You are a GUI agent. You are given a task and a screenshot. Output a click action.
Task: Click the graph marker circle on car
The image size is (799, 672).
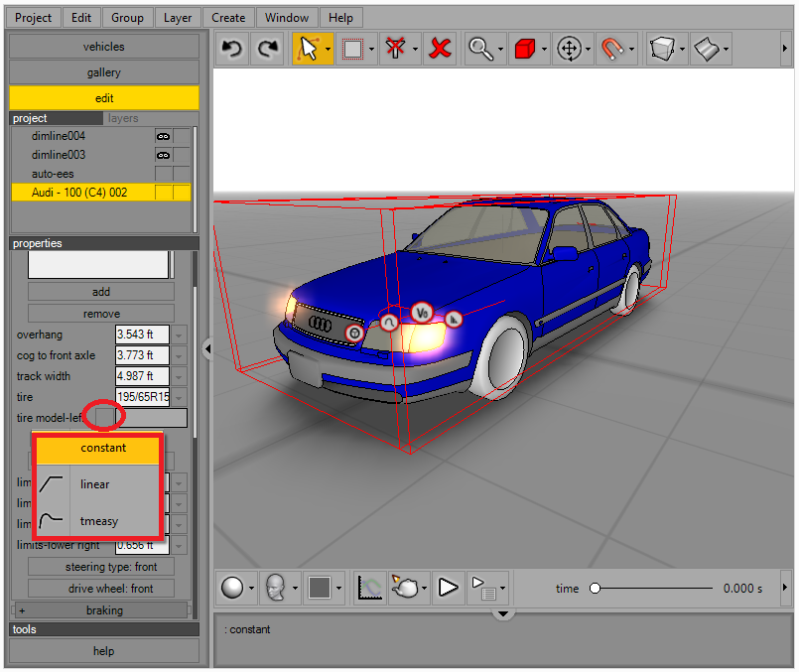pos(453,320)
